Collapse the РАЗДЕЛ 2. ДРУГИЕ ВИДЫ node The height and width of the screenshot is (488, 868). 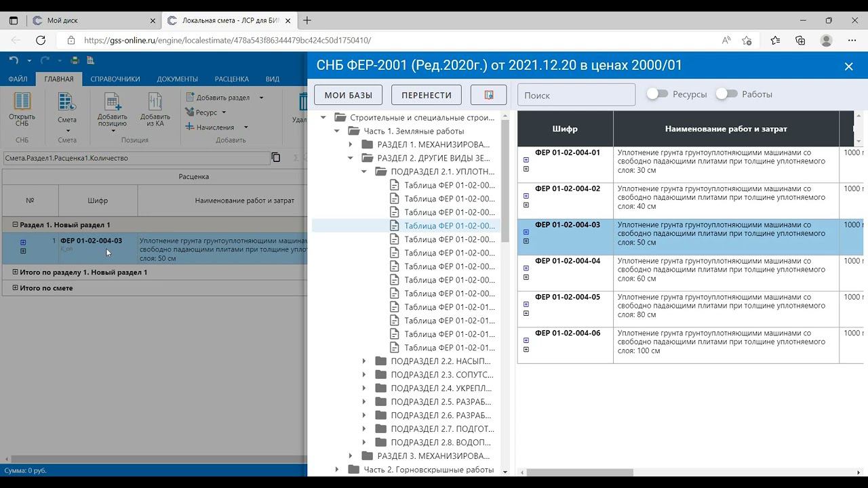coord(351,158)
